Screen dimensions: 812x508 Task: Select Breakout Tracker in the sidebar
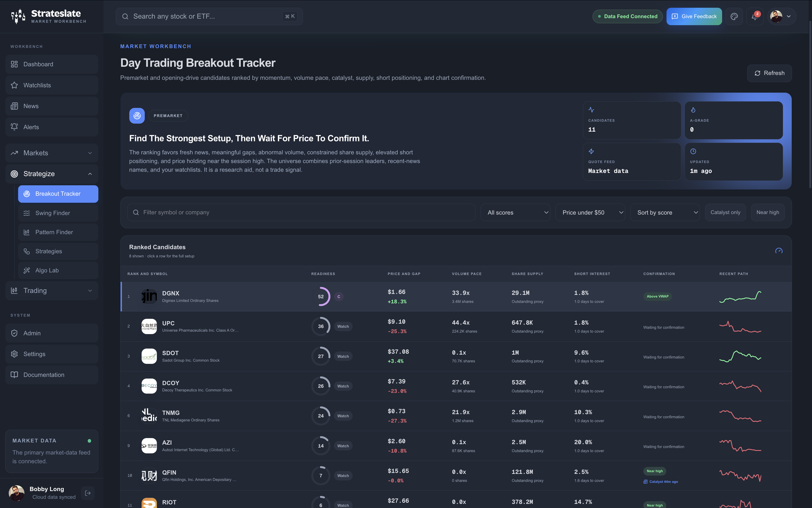coord(58,194)
